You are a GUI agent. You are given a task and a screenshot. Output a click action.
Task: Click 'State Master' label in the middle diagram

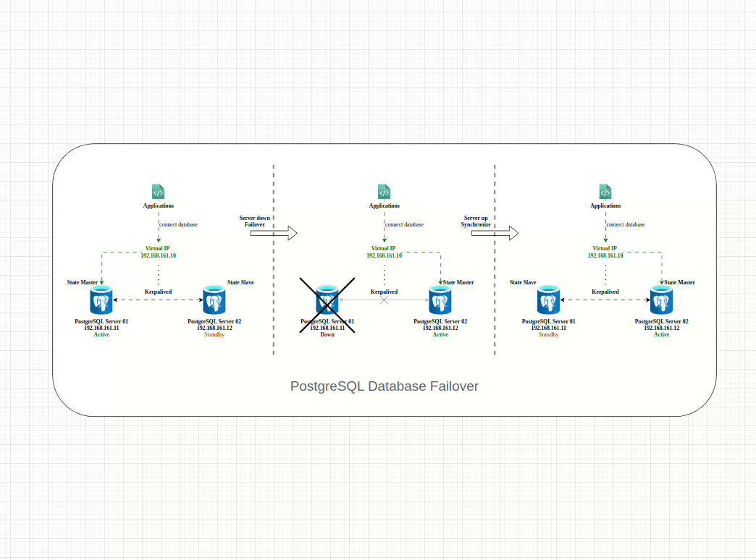(x=458, y=282)
